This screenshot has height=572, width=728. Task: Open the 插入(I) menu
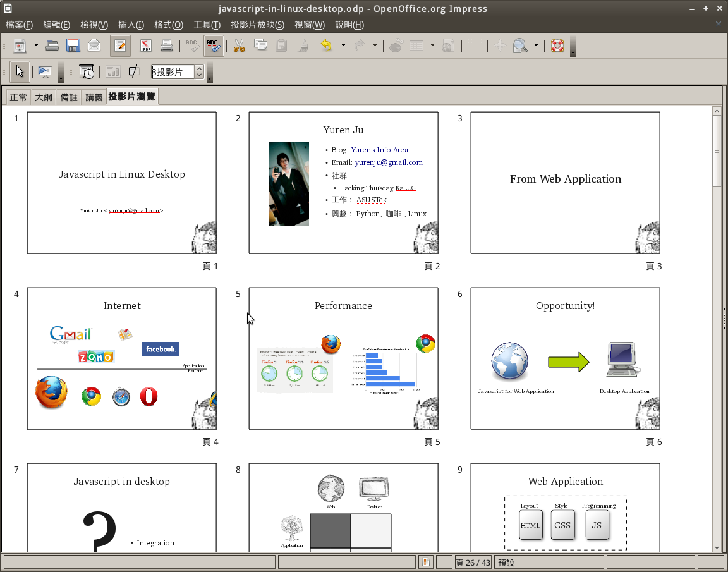[x=131, y=25]
